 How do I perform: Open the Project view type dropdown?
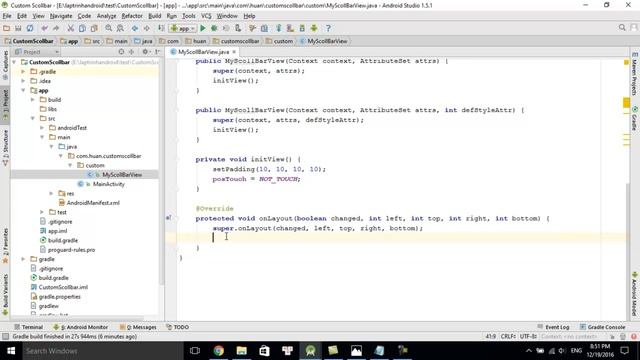tap(37, 52)
